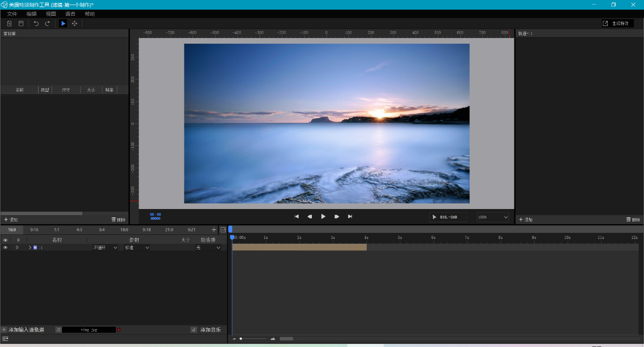
Task: Click the 生成特效 export button
Action: [x=618, y=23]
